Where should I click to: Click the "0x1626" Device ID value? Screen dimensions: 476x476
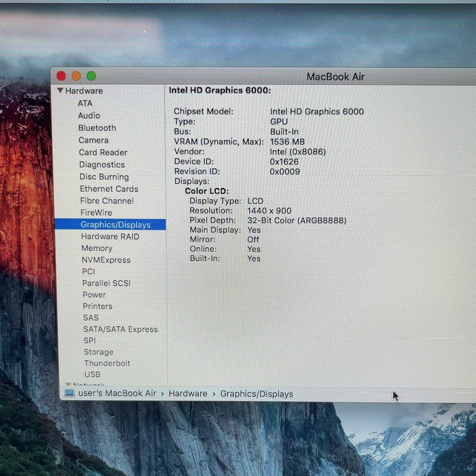pyautogui.click(x=284, y=161)
